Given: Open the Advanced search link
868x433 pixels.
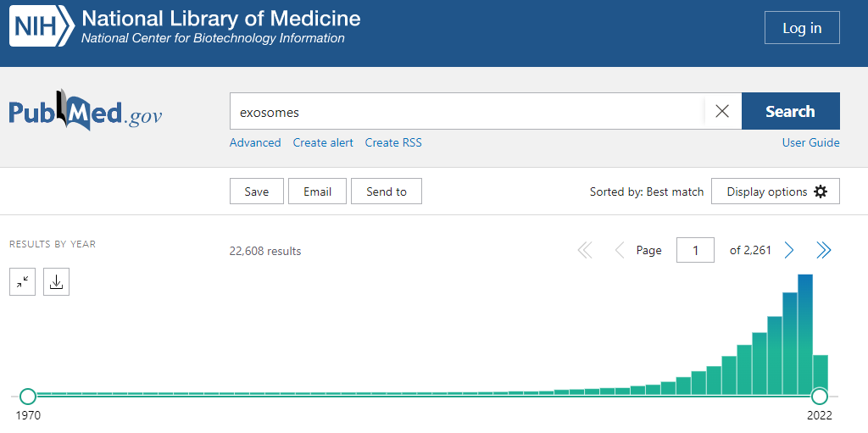Looking at the screenshot, I should point(255,142).
